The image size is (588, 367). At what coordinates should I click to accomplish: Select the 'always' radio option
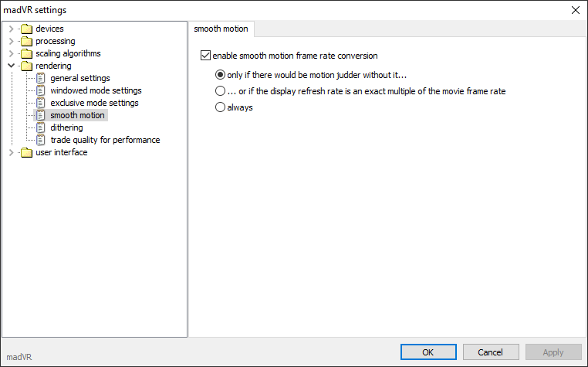[x=220, y=107]
